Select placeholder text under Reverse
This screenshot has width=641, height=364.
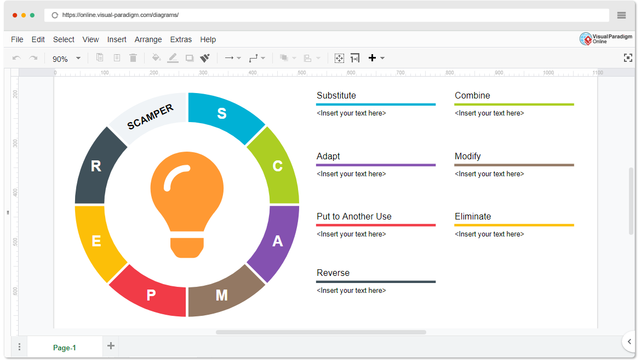point(351,291)
